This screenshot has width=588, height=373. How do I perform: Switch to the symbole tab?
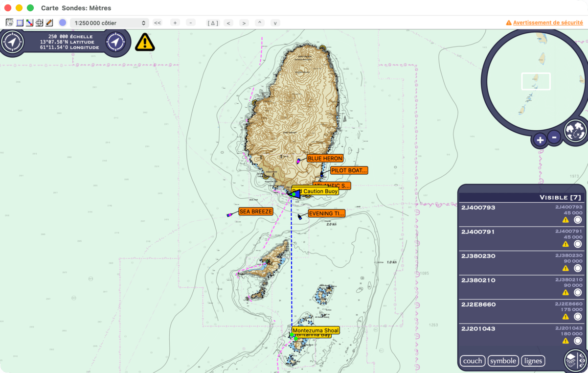pyautogui.click(x=503, y=361)
